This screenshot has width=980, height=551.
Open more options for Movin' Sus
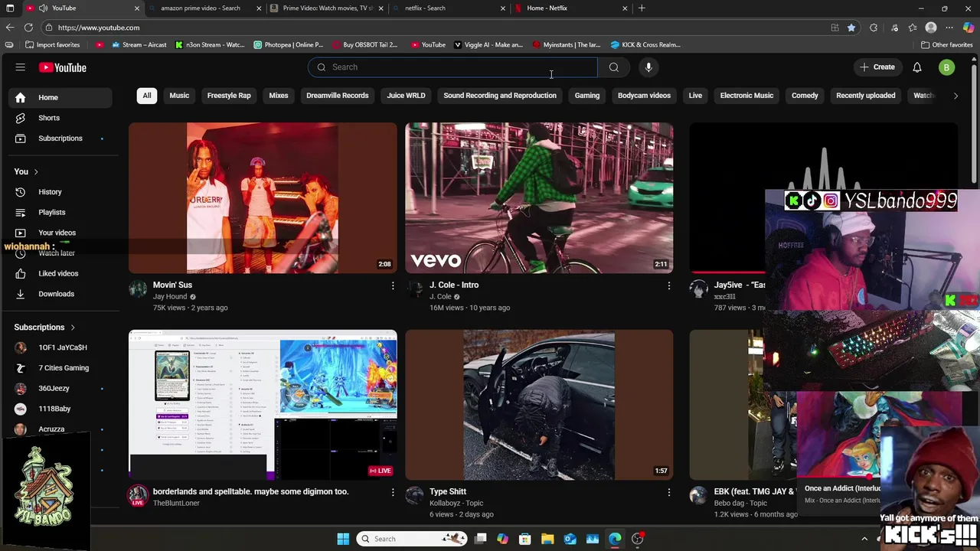point(393,285)
